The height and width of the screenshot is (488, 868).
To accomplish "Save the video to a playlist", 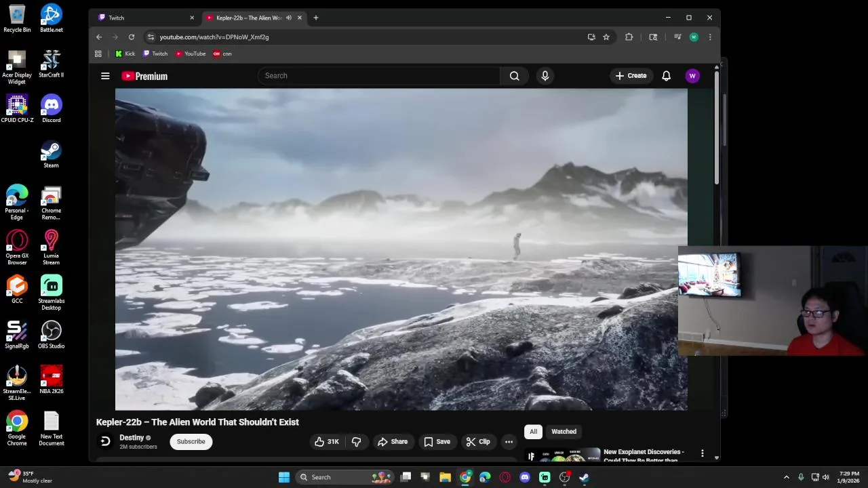I will tap(437, 442).
